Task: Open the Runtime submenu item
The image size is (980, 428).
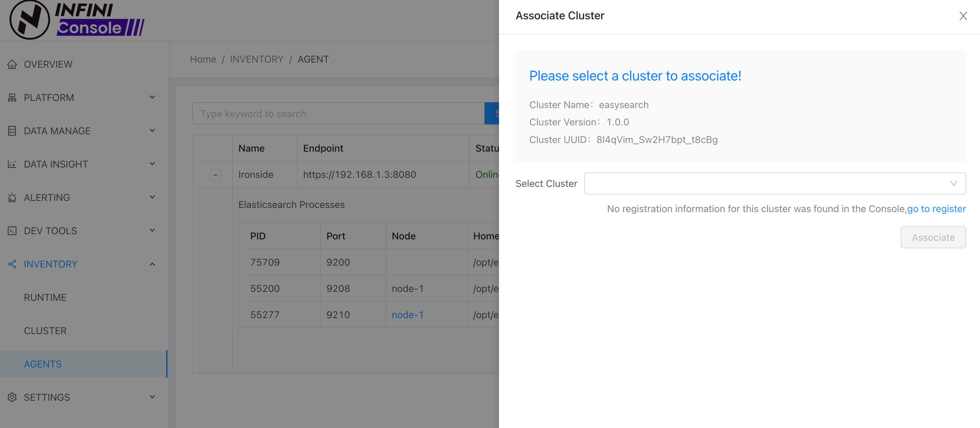Action: (x=45, y=297)
